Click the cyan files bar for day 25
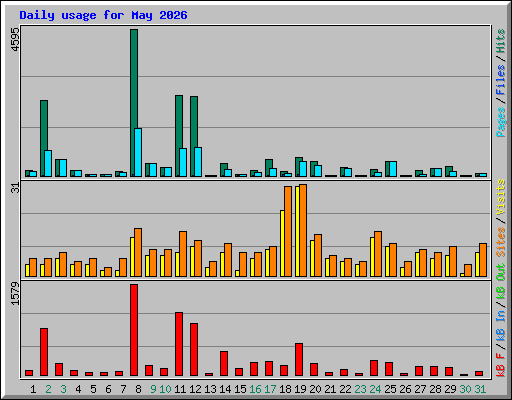 (393, 169)
